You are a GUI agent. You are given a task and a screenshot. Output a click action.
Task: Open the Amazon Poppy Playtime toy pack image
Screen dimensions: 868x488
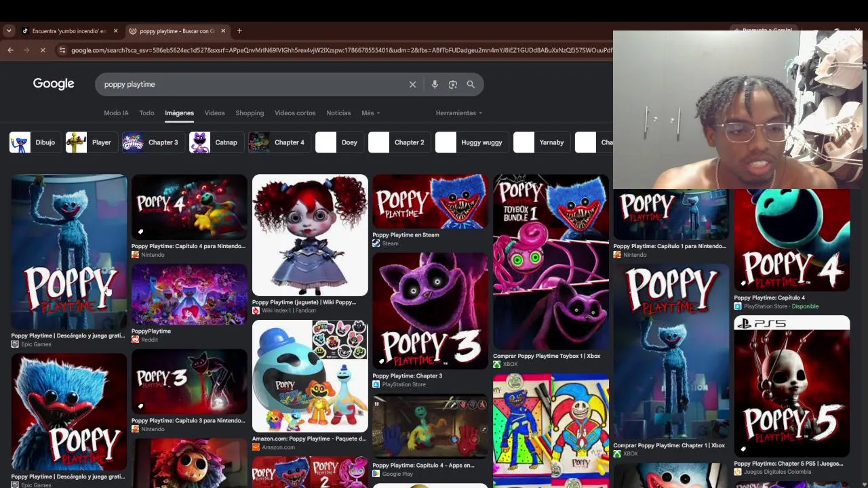(310, 376)
